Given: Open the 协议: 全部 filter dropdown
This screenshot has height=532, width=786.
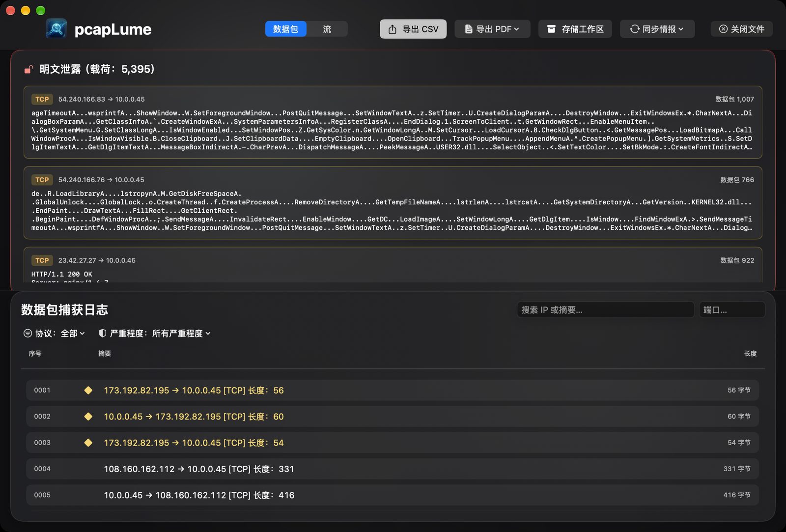Looking at the screenshot, I should point(55,334).
